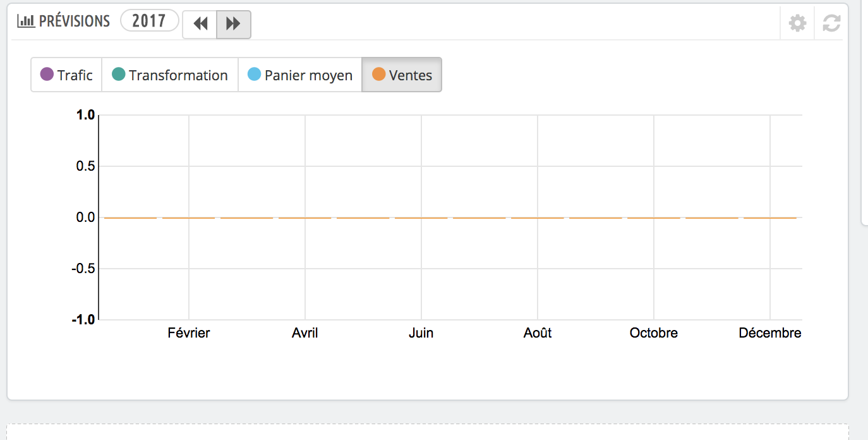The image size is (868, 440).
Task: Click the purple Trafic dot
Action: click(47, 75)
